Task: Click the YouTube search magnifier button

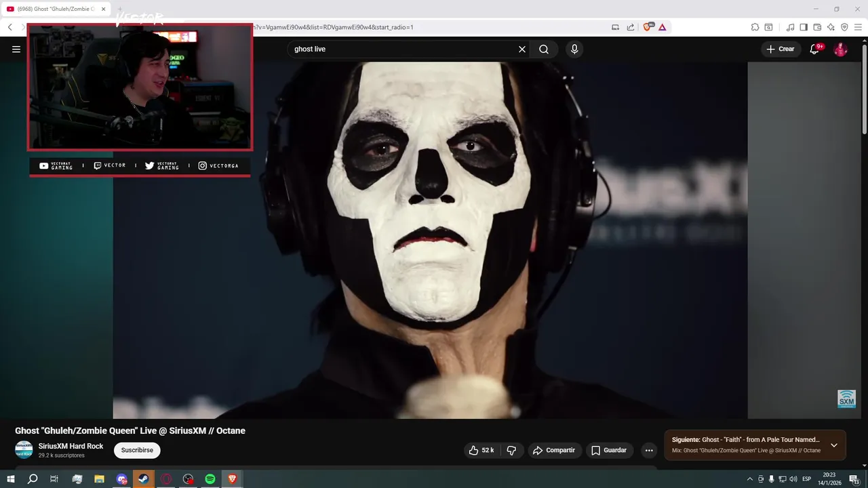Action: [x=544, y=49]
